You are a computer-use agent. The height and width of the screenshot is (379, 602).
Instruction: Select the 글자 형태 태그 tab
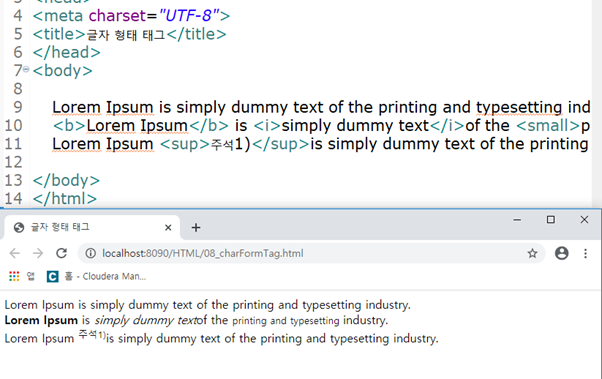point(92,227)
